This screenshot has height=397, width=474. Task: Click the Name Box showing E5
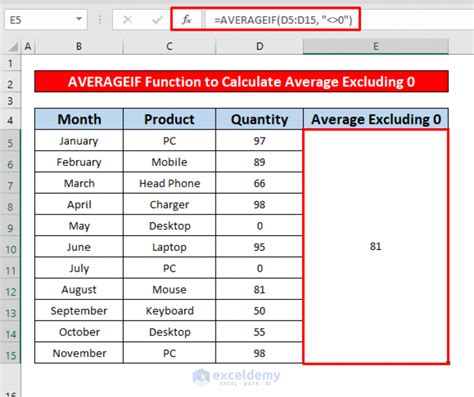[46, 20]
